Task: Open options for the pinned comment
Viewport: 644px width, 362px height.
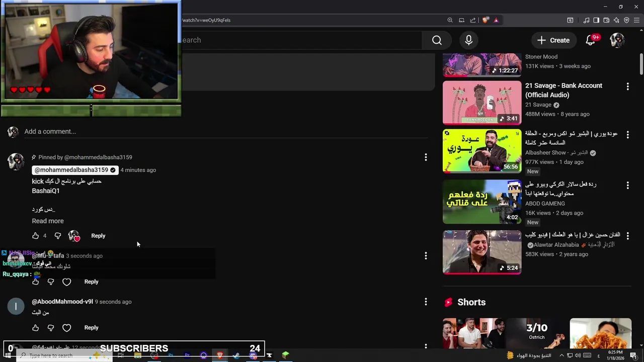Action: coord(426,157)
